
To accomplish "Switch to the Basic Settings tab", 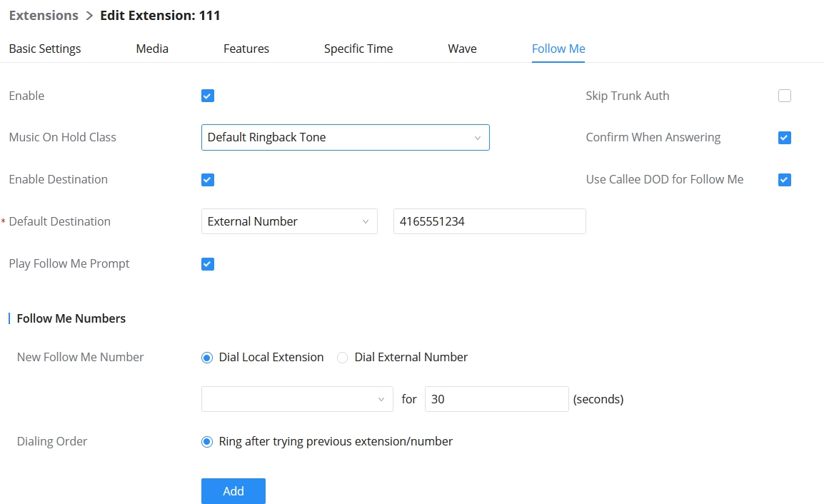I will coord(45,49).
